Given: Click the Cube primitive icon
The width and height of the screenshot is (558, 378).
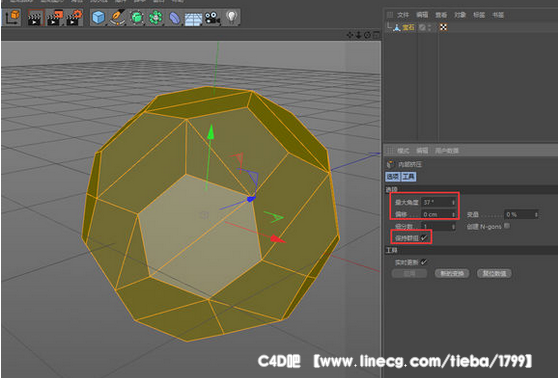Looking at the screenshot, I should click(x=98, y=17).
